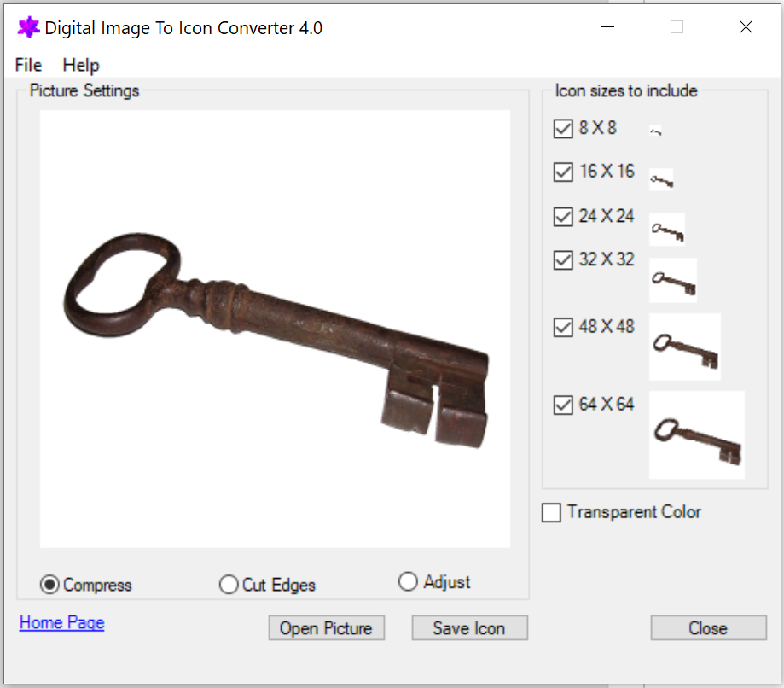Click the 8 X 8 icon preview
Image resolution: width=784 pixels, height=688 pixels.
click(x=656, y=130)
